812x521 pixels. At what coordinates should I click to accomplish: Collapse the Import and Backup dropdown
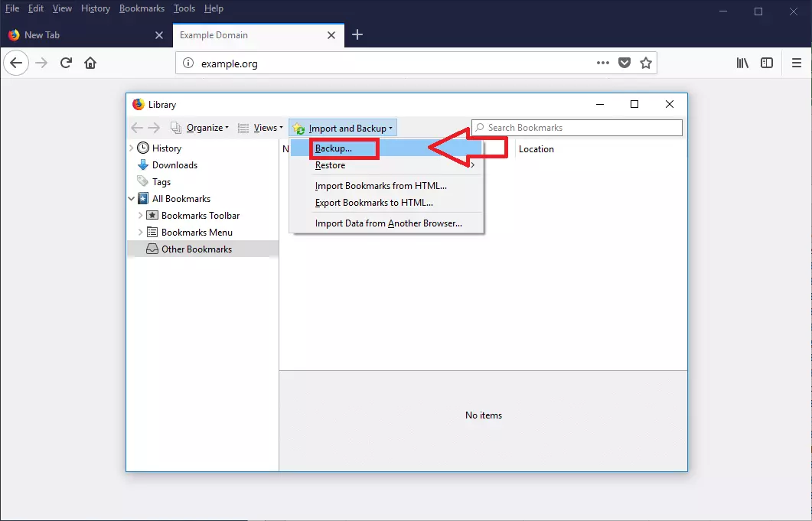pyautogui.click(x=343, y=128)
